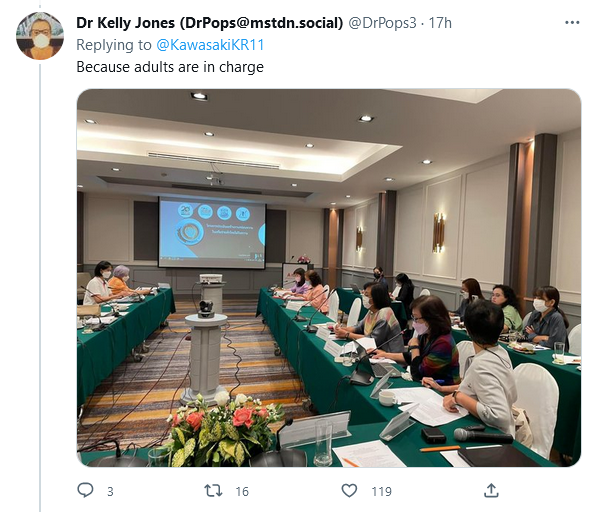Click Dr Kelly Jones' profile avatar
The image size is (598, 512).
pos(40,36)
